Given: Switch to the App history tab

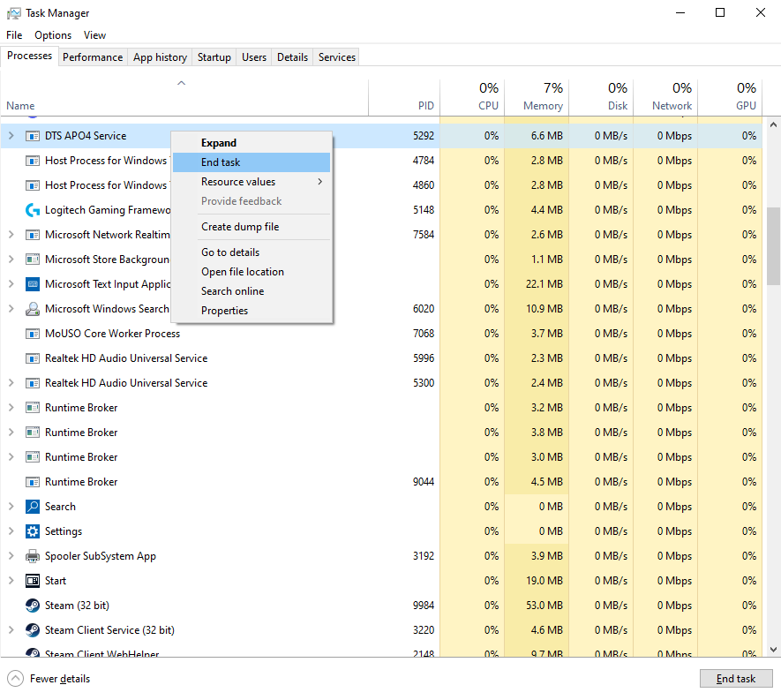Looking at the screenshot, I should (x=160, y=57).
